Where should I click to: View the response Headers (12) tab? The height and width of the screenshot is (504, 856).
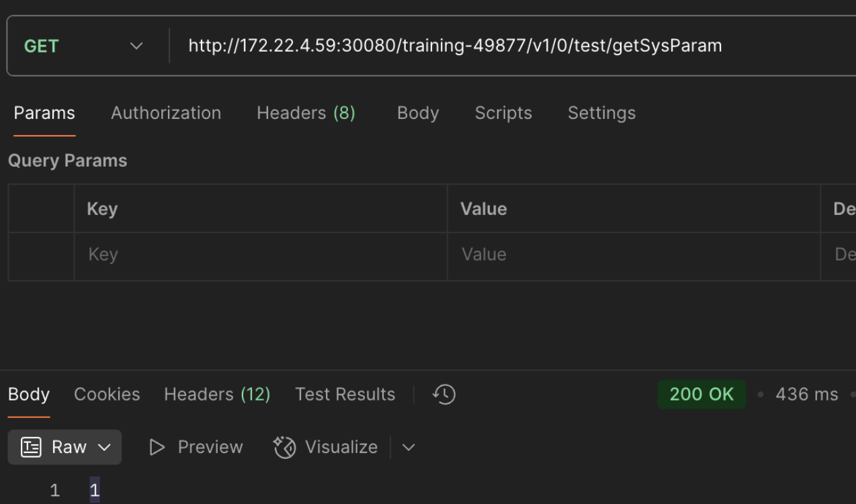click(217, 394)
